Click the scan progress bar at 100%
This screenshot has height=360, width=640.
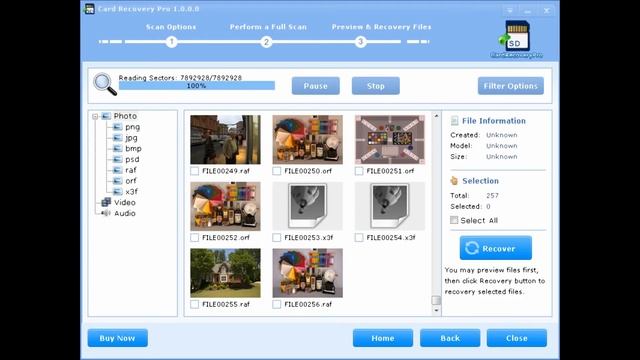(x=197, y=86)
